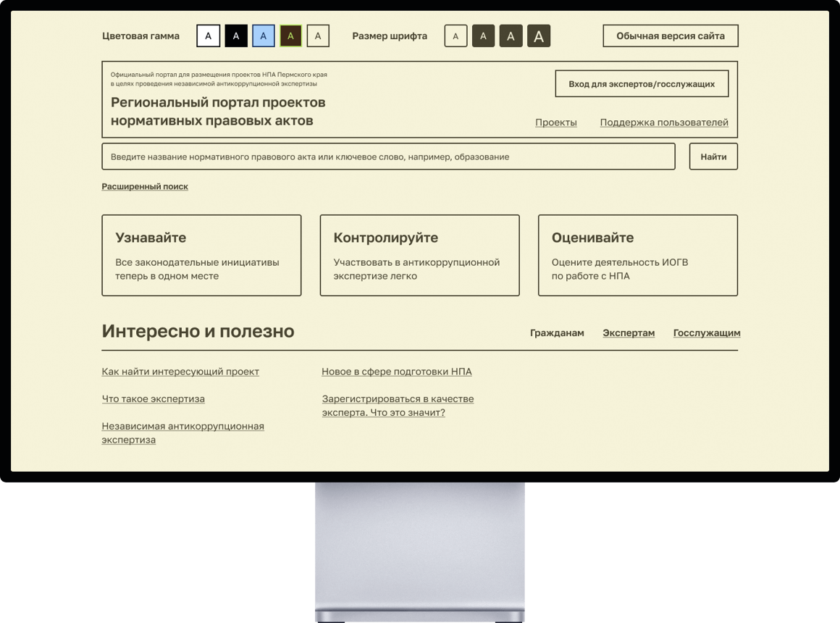
Task: Open 'Поддержка пользователей' navigation link
Action: [663, 122]
